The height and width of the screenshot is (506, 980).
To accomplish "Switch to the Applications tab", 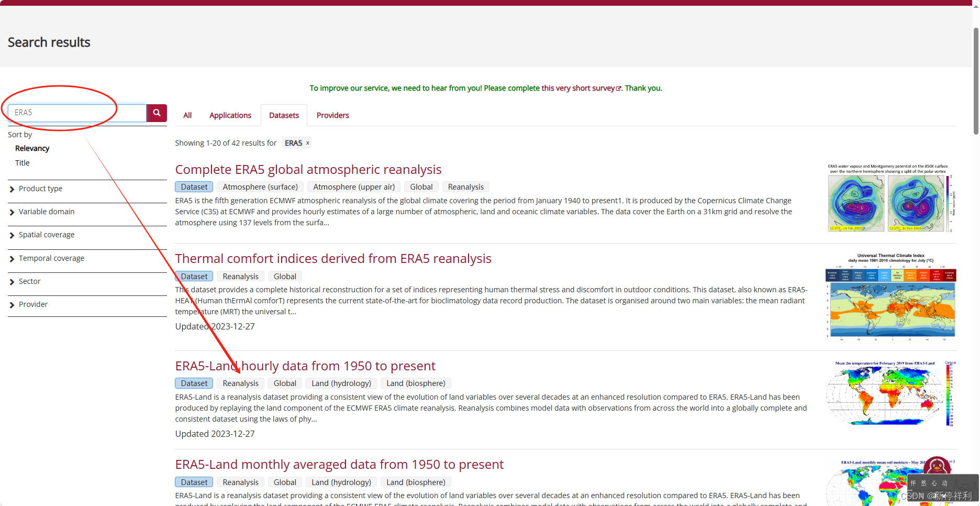I will click(x=230, y=115).
